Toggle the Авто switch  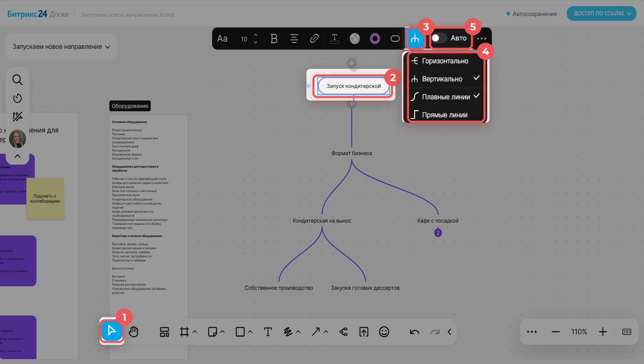click(x=439, y=38)
